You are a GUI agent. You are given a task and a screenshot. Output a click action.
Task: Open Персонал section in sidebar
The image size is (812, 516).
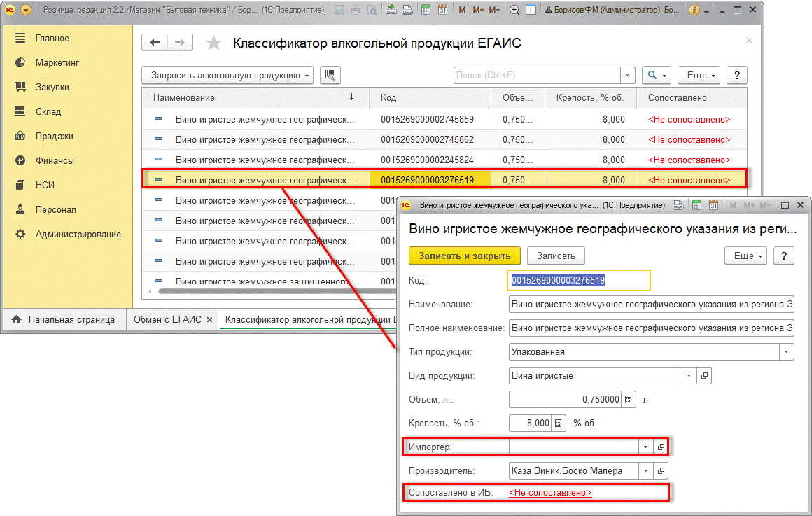(x=55, y=209)
